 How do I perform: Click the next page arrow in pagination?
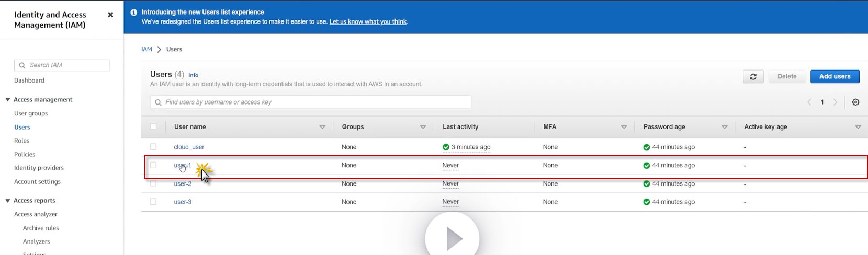coord(835,102)
